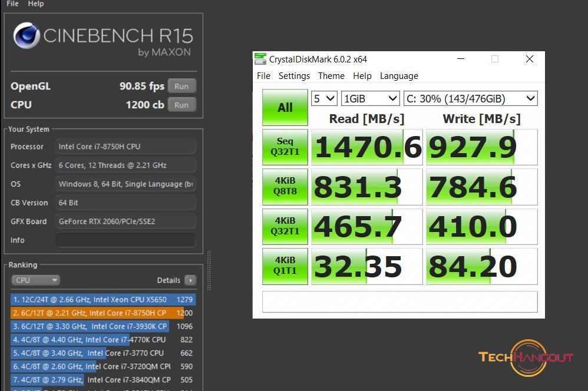588x391 pixels.
Task: Select ranking row 2 Core i7-8750H
Action: click(x=103, y=313)
